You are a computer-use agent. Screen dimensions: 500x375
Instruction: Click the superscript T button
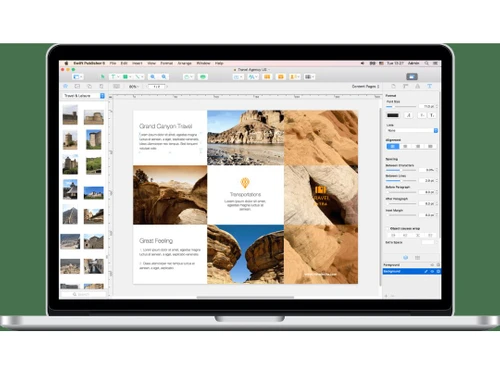tap(422, 115)
